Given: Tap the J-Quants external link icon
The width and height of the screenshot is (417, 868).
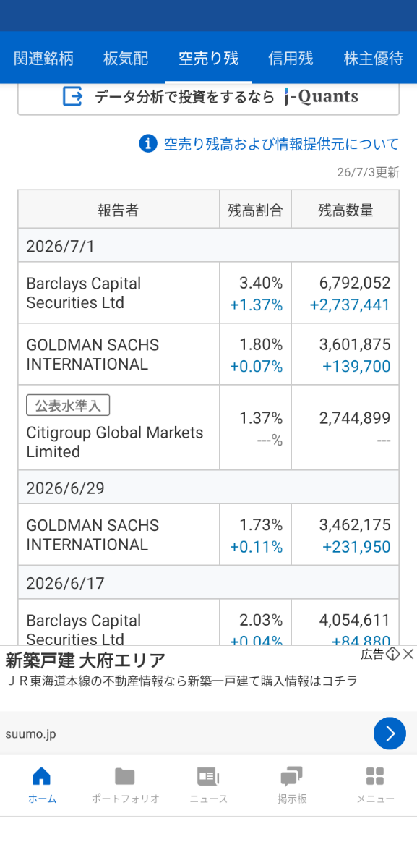Looking at the screenshot, I should click(x=73, y=96).
